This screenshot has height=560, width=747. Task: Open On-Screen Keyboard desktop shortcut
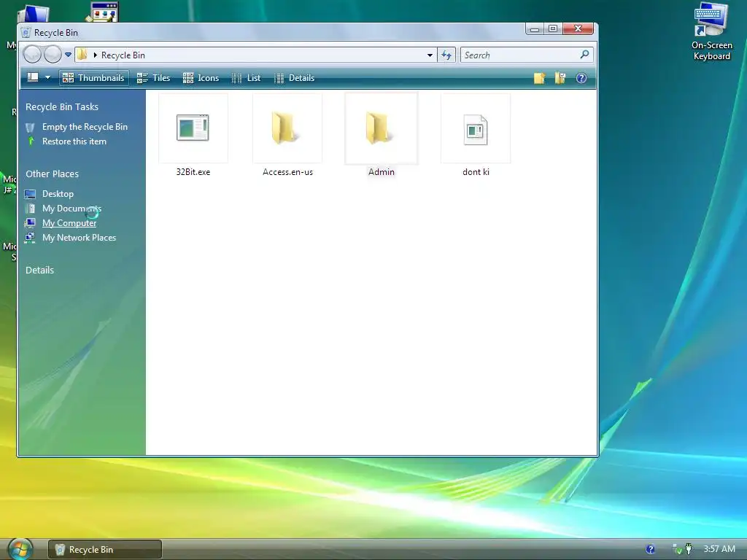click(712, 31)
